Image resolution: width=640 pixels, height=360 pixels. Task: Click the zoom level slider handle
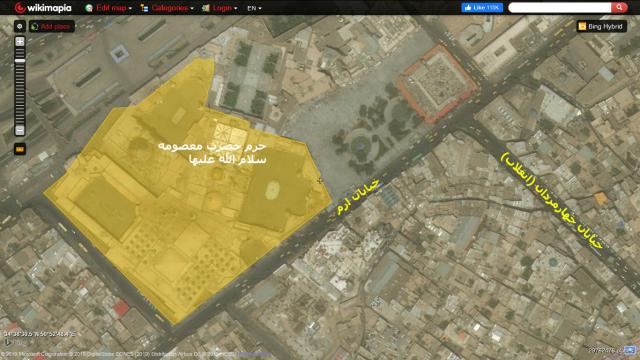[20, 61]
